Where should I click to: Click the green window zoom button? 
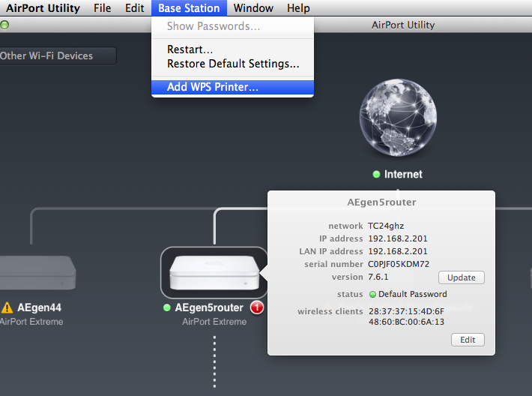[x=4, y=25]
